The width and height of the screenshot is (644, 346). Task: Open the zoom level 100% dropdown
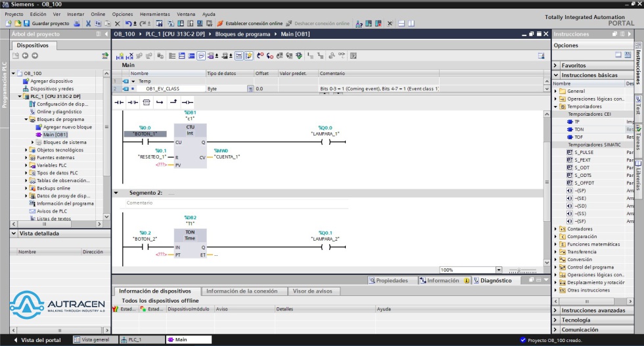(x=499, y=270)
